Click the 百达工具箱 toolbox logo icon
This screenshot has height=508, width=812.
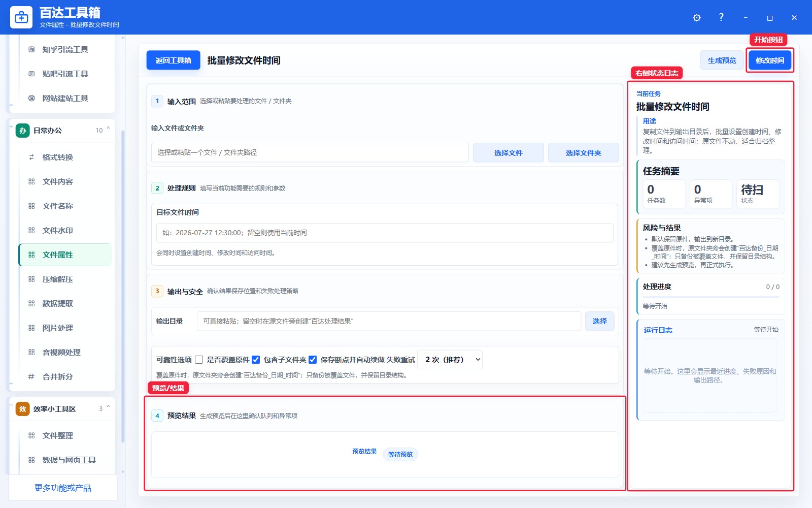pyautogui.click(x=21, y=17)
